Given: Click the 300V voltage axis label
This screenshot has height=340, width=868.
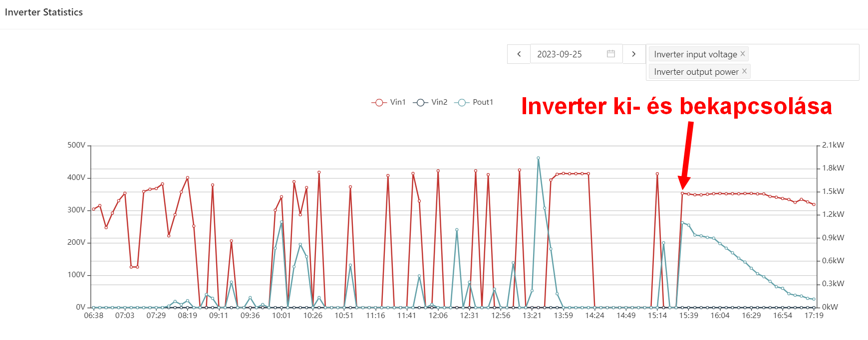Looking at the screenshot, I should coord(76,210).
